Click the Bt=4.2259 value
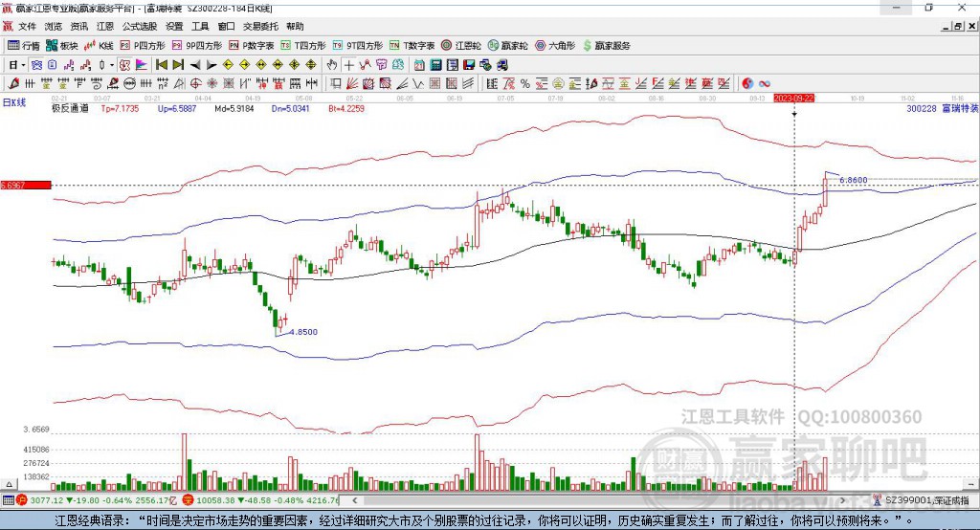 (346, 109)
